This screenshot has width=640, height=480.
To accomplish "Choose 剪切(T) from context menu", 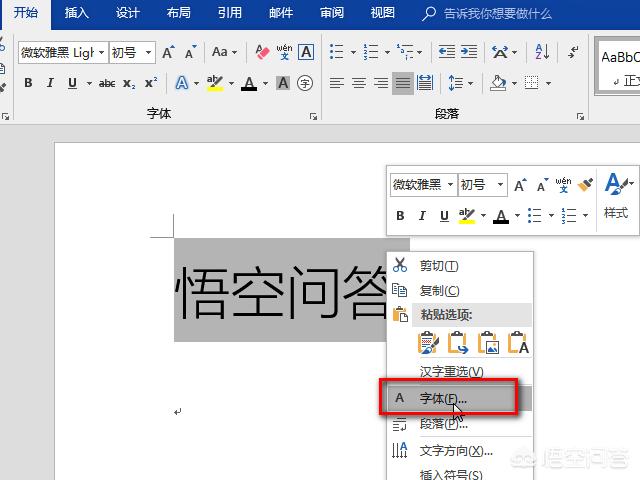I will [x=460, y=266].
